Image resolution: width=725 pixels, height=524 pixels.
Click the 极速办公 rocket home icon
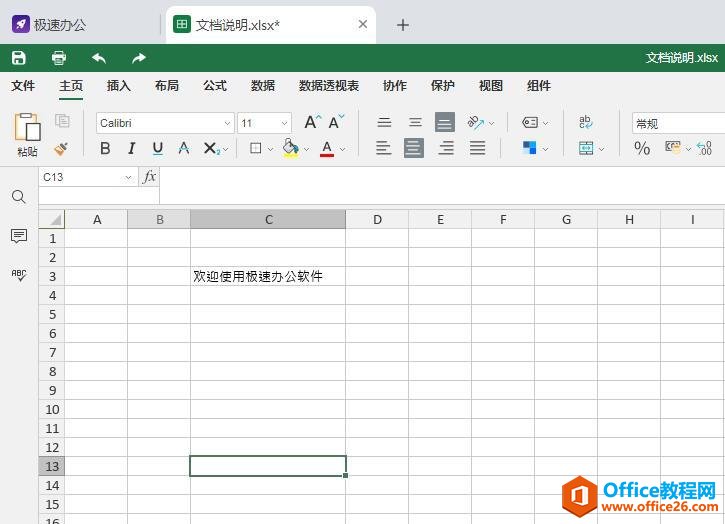tap(21, 25)
